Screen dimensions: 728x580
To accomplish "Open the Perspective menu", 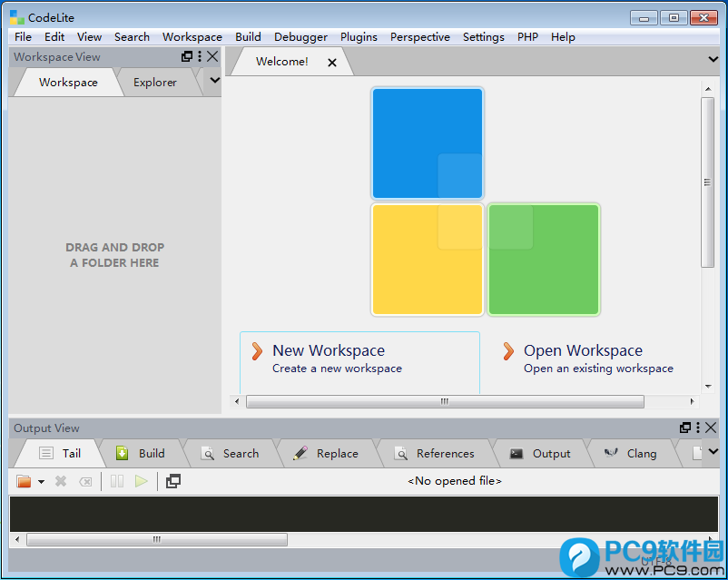I will 419,36.
